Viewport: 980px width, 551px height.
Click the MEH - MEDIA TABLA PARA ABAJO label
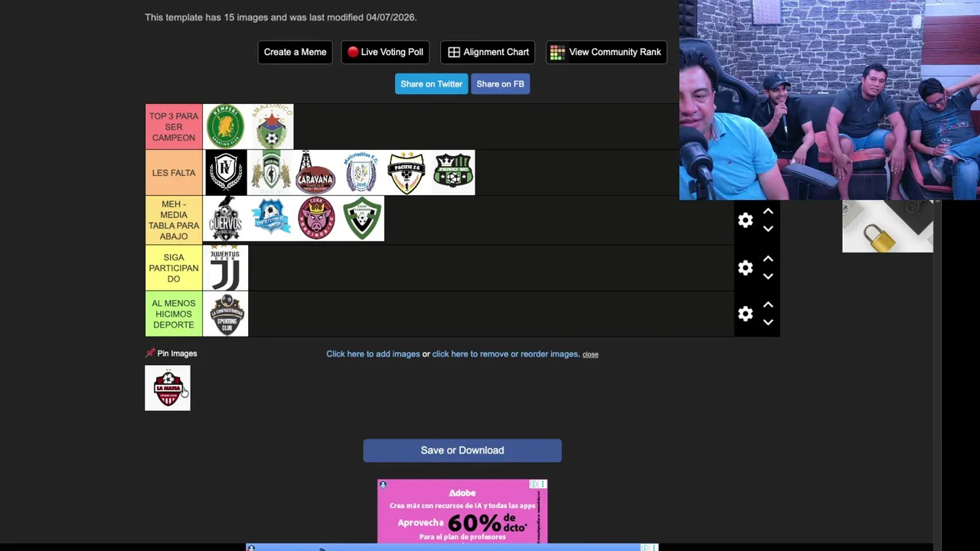[174, 220]
